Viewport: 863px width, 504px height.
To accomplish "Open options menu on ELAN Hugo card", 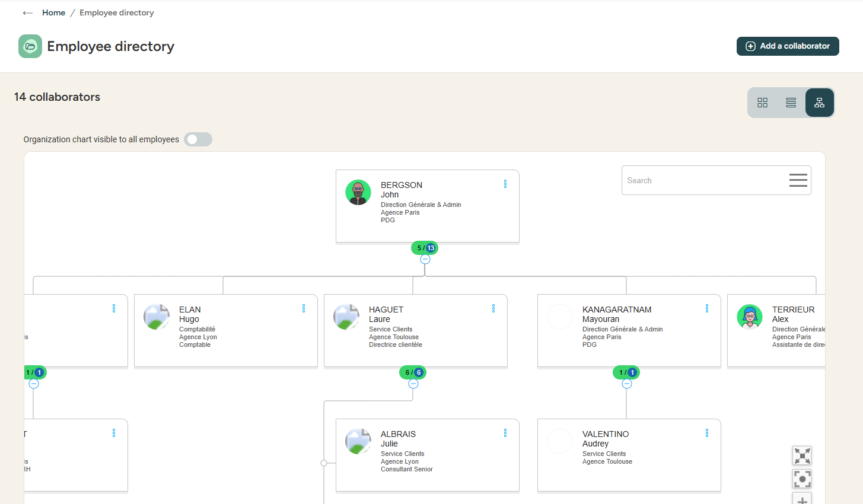I will pos(304,309).
